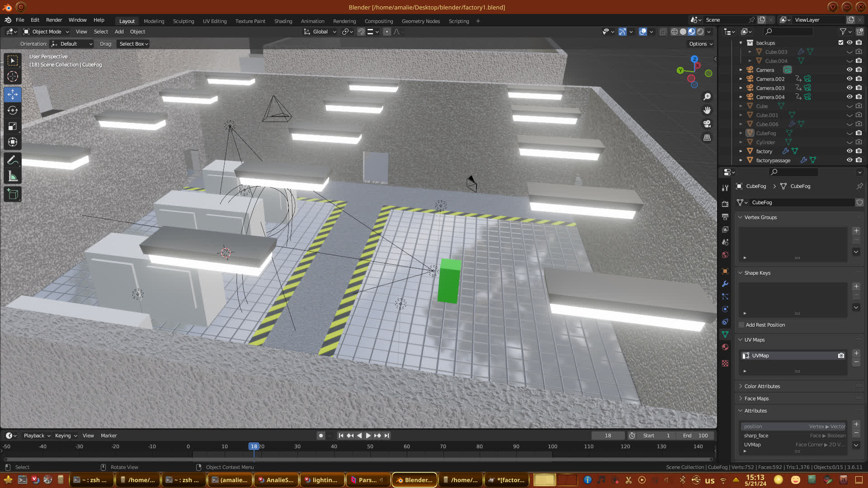The width and height of the screenshot is (868, 488).
Task: Enable the Add Rest Position checkbox
Action: 741,325
